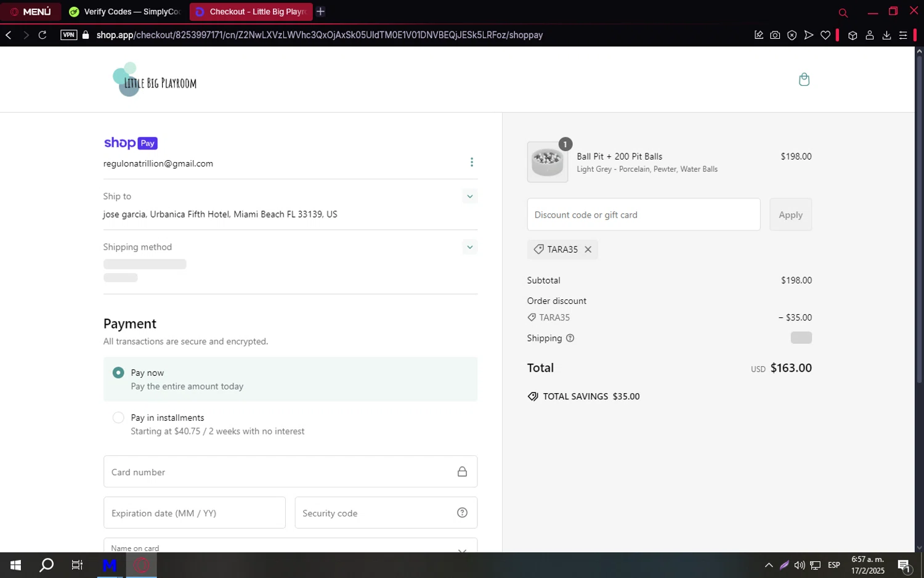Open the blue M app on taskbar
Image resolution: width=924 pixels, height=578 pixels.
coord(110,565)
